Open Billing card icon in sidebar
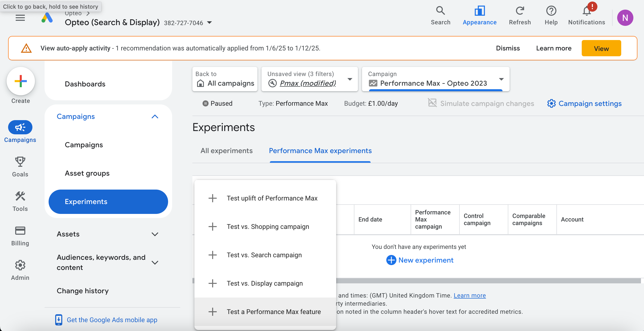 [x=20, y=231]
